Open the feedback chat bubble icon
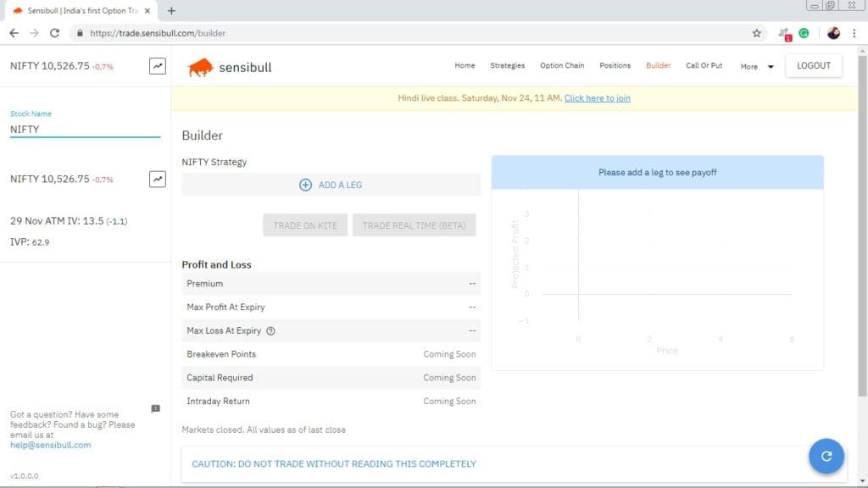This screenshot has height=488, width=868. tap(155, 408)
